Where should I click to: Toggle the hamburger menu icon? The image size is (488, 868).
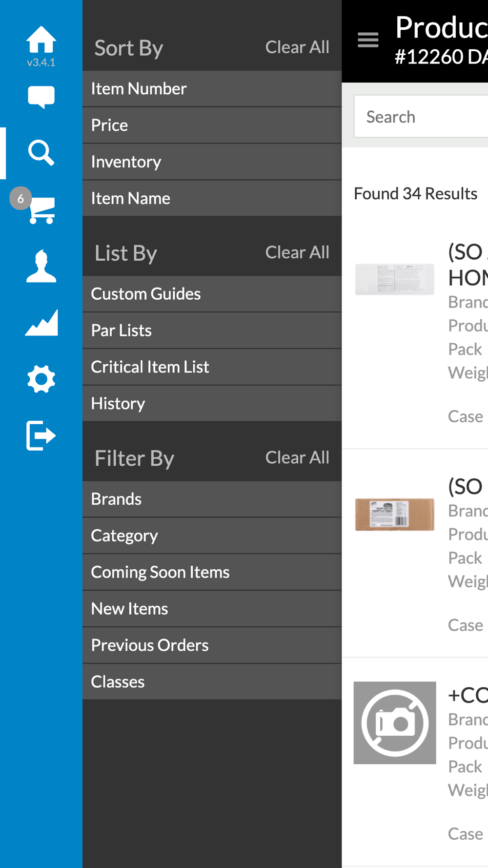[368, 40]
